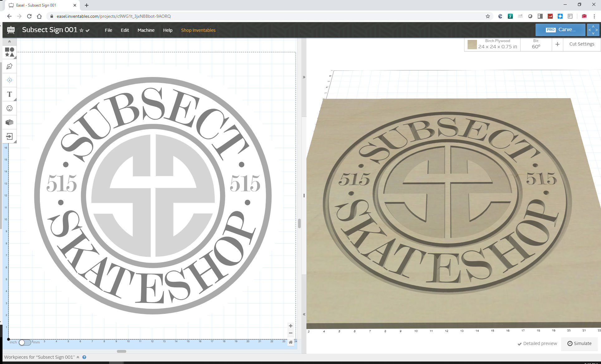Click the pane divider drag handle
601x364 pixels.
tap(304, 196)
